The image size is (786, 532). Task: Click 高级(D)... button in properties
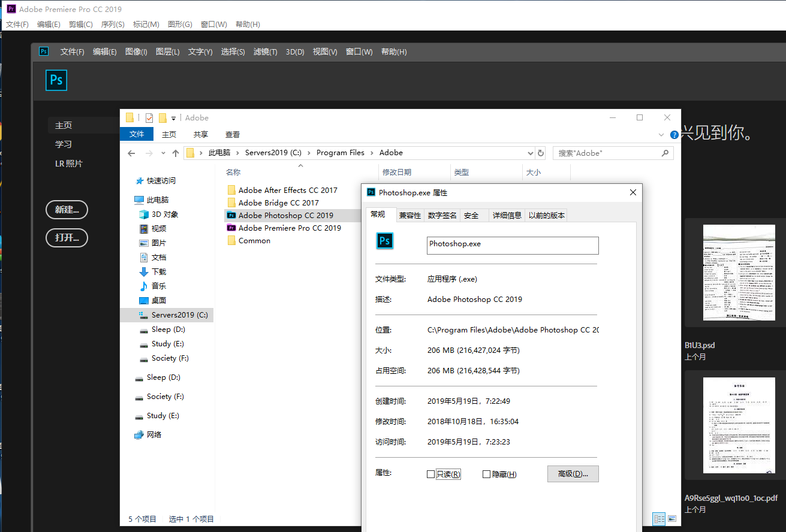(573, 474)
